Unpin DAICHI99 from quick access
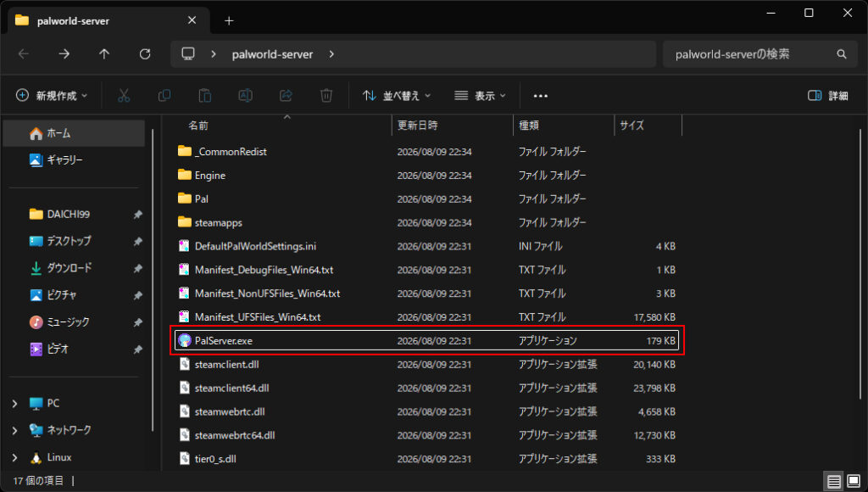The image size is (868, 492). [x=138, y=215]
